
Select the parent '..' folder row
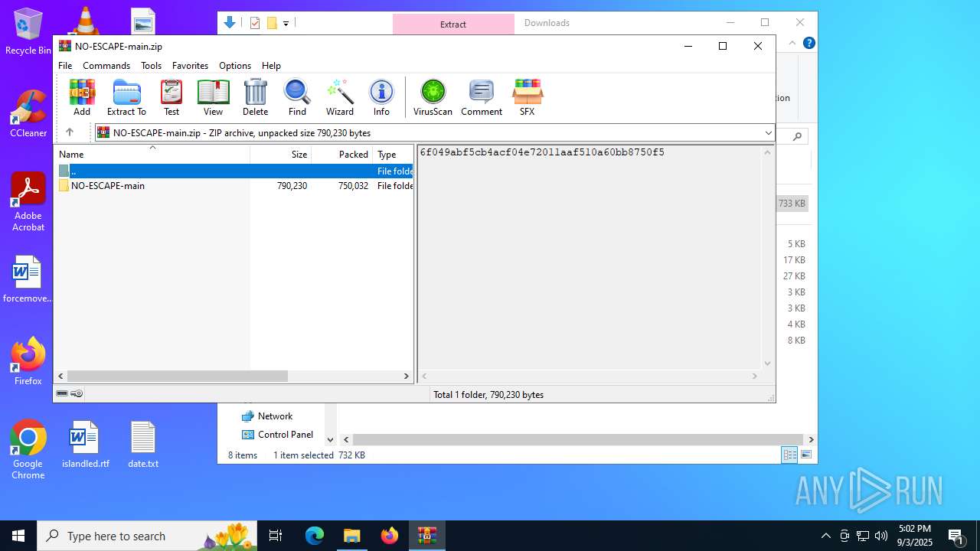pyautogui.click(x=234, y=171)
